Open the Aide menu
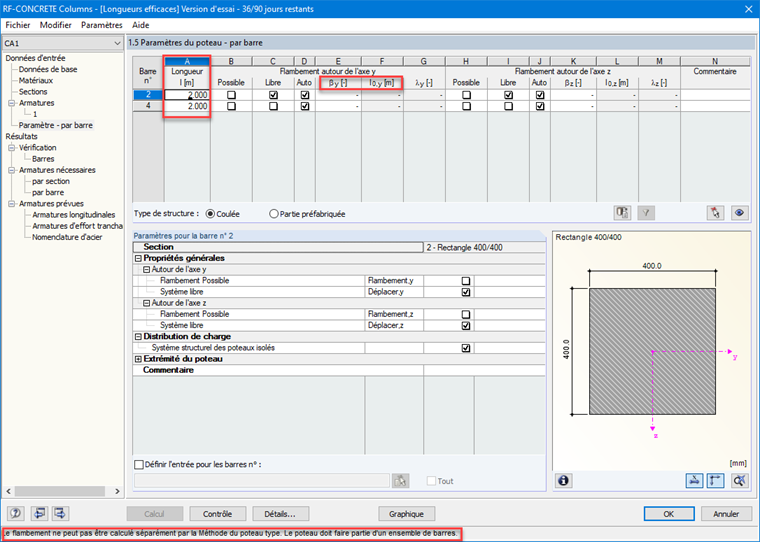Screen dimensions: 760x542 click(141, 25)
